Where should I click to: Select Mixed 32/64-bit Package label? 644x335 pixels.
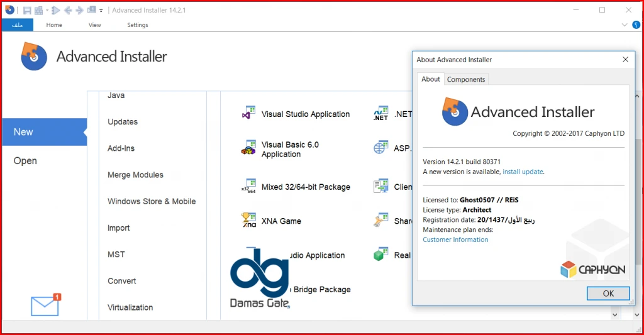pos(306,187)
